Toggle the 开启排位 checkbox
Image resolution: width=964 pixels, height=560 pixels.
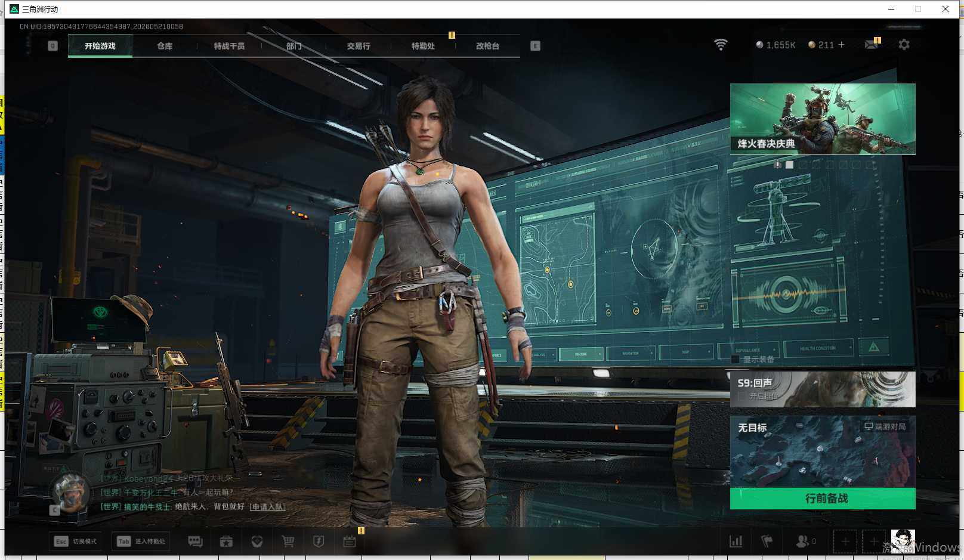pyautogui.click(x=741, y=396)
